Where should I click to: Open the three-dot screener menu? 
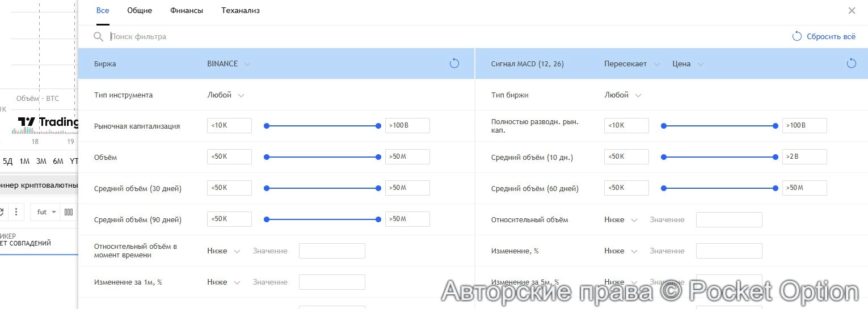[x=16, y=212]
